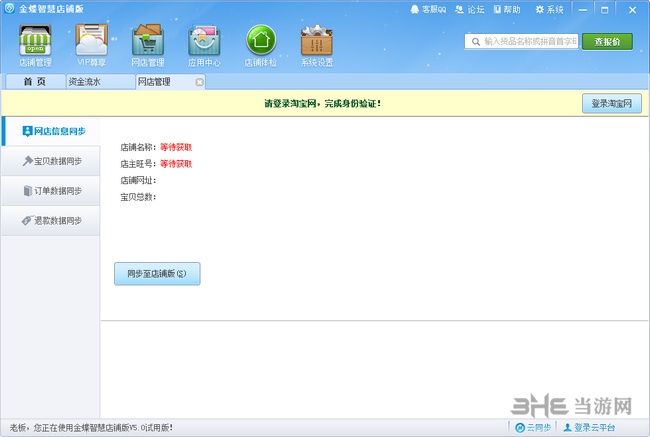Image resolution: width=650 pixels, height=437 pixels.
Task: Switch to the 资金流水 tab
Action: (x=100, y=82)
